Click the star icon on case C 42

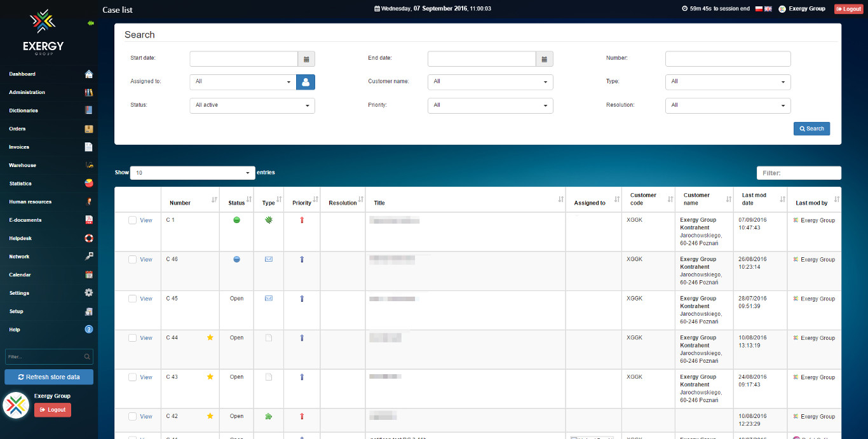click(210, 416)
